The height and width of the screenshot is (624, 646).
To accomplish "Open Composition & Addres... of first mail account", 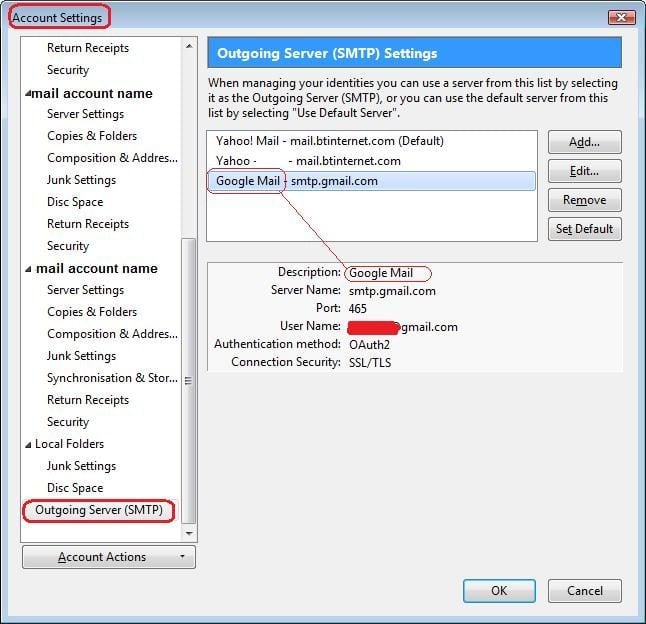I will pyautogui.click(x=112, y=158).
